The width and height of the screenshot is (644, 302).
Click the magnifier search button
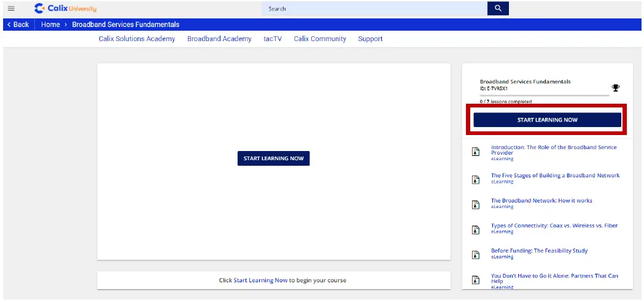point(498,8)
